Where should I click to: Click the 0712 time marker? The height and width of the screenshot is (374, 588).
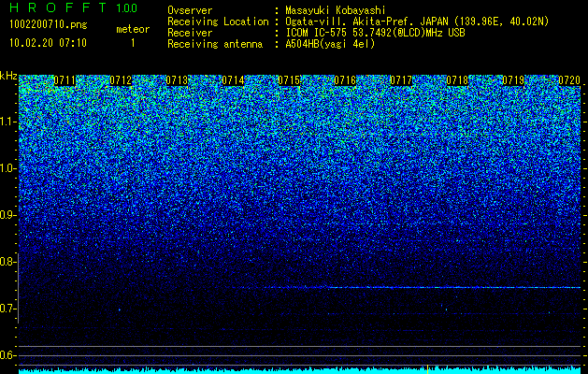pos(121,80)
